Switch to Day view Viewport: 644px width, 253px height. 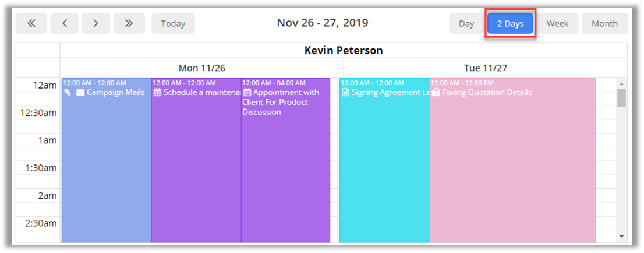(x=466, y=23)
